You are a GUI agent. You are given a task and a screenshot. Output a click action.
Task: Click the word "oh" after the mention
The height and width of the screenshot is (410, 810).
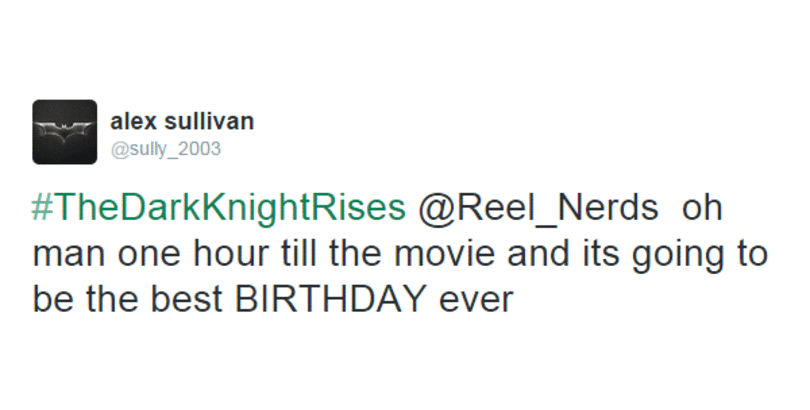[x=700, y=208]
